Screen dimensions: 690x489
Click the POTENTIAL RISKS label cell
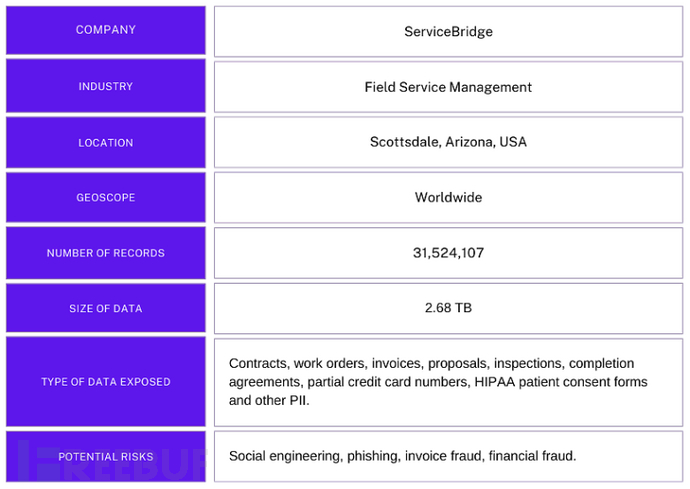(106, 457)
